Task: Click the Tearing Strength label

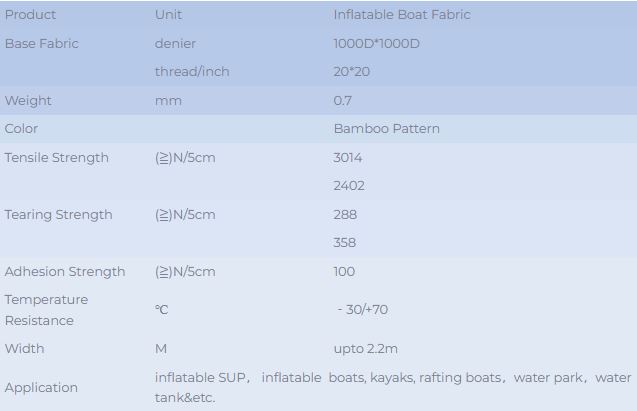Action: (x=59, y=215)
